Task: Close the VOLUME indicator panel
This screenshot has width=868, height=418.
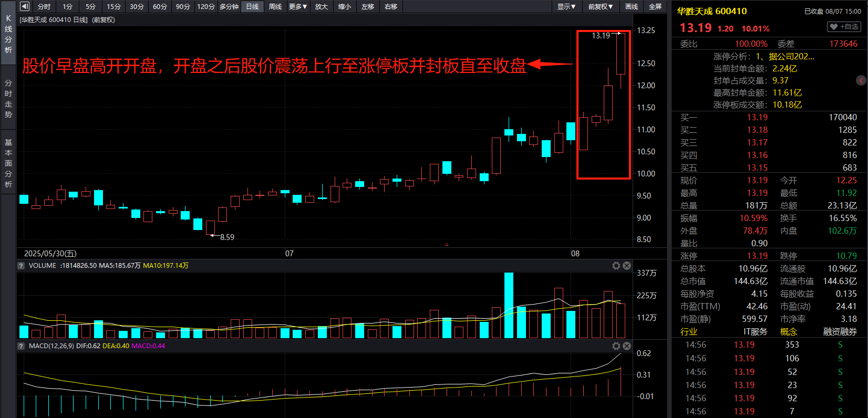Action: coord(627,266)
